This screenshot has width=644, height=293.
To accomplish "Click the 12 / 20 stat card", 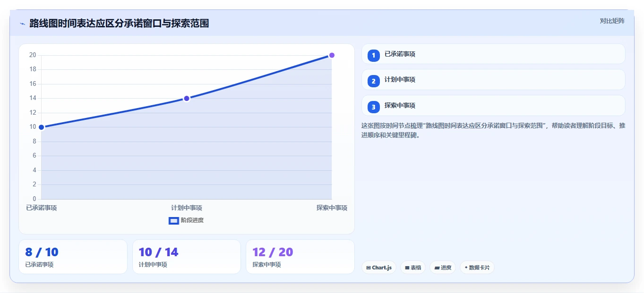I will tap(300, 257).
